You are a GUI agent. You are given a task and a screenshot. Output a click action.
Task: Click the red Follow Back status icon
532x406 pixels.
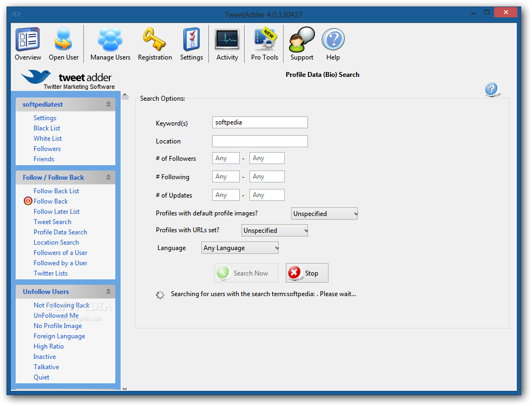(28, 201)
